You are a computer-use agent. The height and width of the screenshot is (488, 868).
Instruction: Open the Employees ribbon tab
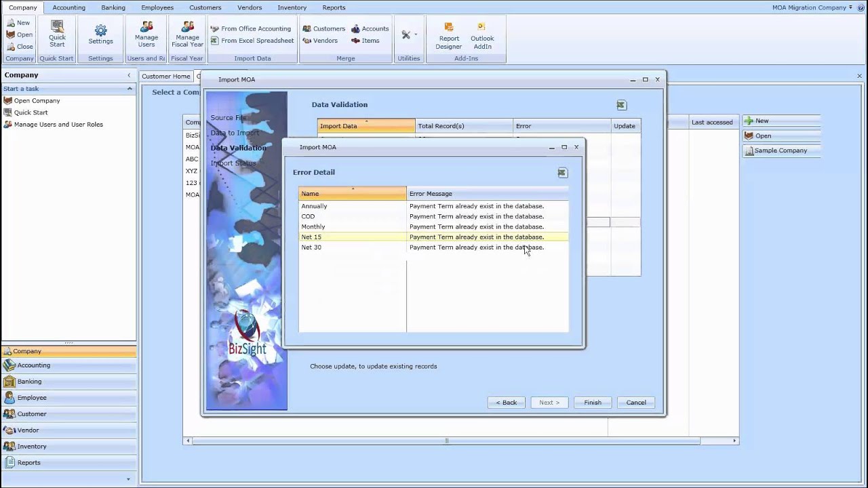click(x=157, y=7)
